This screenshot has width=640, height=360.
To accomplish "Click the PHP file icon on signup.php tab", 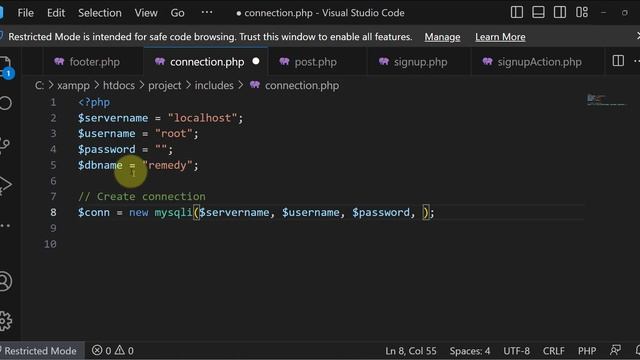I will point(384,61).
